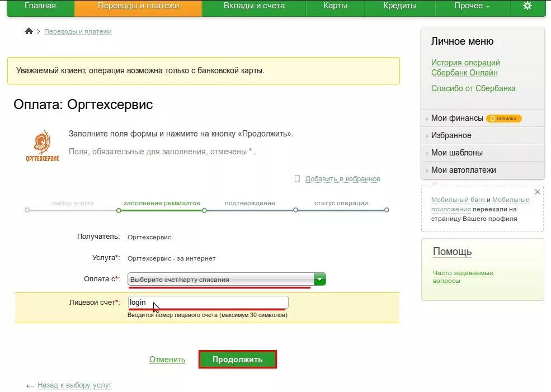Open the Мобильные приложения link
Screen dimensions: 551x392
click(x=481, y=205)
